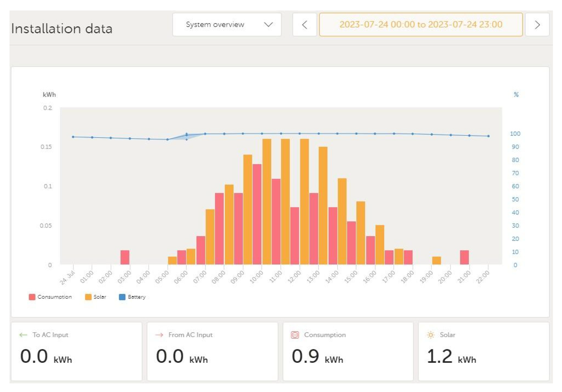The image size is (562, 392).
Task: Click the 1.2 kWh Solar summary card
Action: (483, 351)
